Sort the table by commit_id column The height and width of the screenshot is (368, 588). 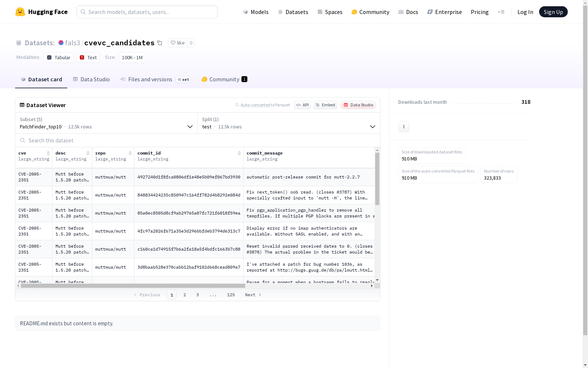[x=239, y=153]
